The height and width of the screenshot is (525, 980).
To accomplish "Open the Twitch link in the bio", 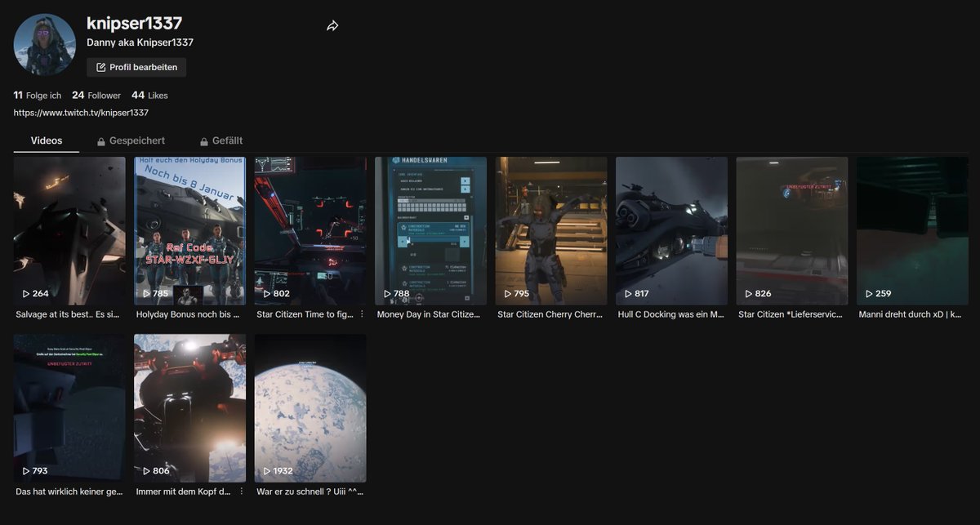I will [81, 113].
